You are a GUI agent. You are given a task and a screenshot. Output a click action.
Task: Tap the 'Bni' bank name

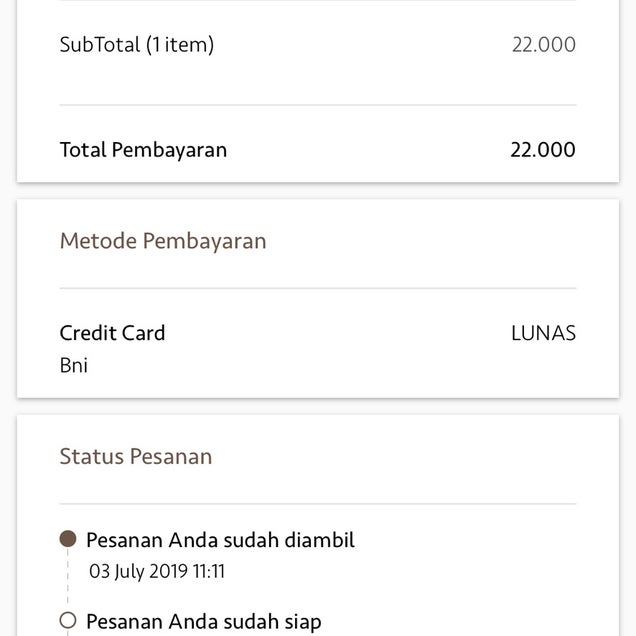coord(74,365)
